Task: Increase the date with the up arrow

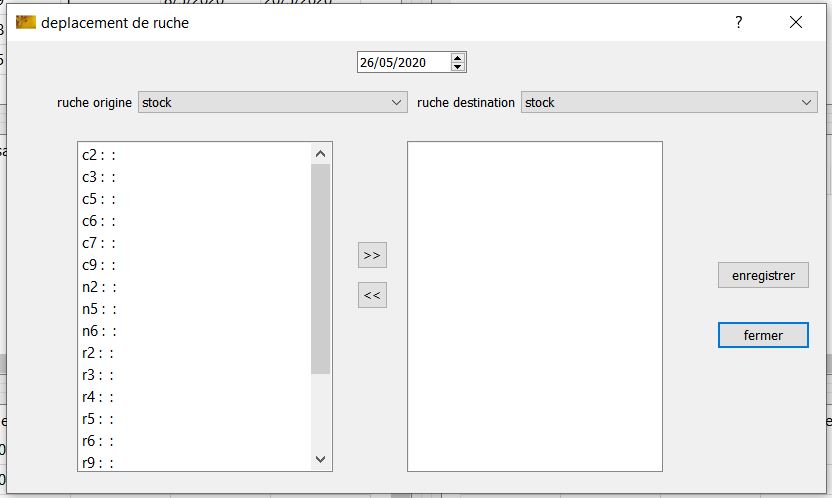Action: pos(458,58)
